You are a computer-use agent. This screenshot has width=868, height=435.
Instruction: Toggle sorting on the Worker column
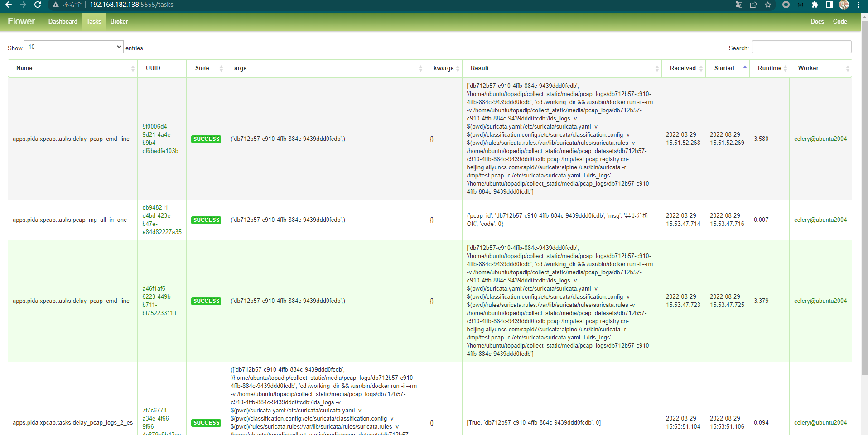(x=809, y=68)
